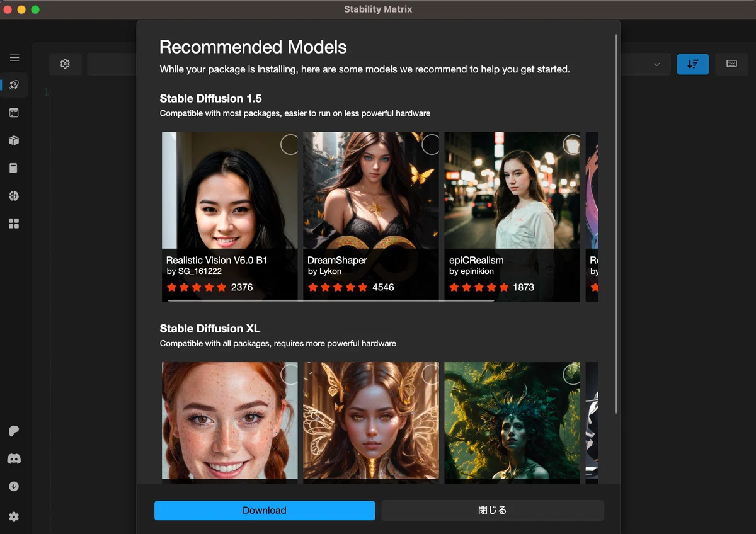The height and width of the screenshot is (534, 756).
Task: Expand the package selector dropdown chevron
Action: (657, 64)
